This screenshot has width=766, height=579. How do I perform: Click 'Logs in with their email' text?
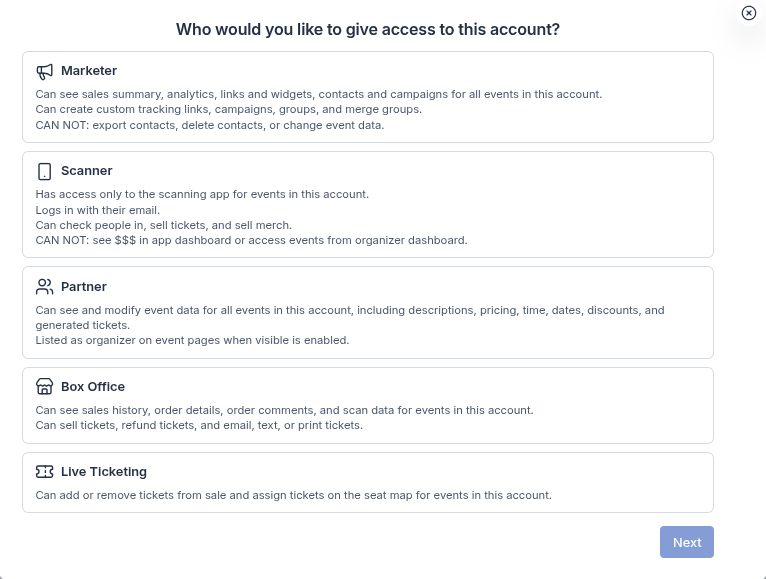click(x=98, y=210)
